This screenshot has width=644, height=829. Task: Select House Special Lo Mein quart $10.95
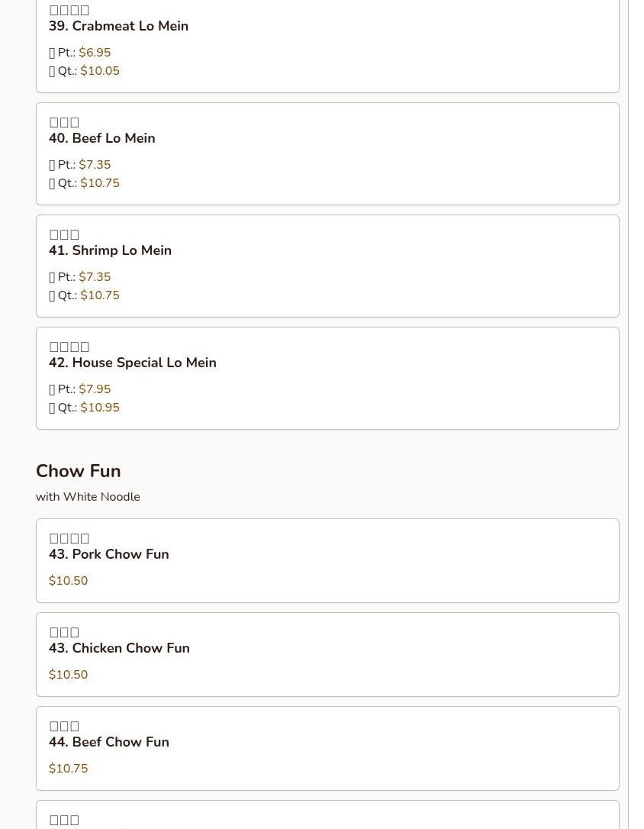click(x=99, y=408)
